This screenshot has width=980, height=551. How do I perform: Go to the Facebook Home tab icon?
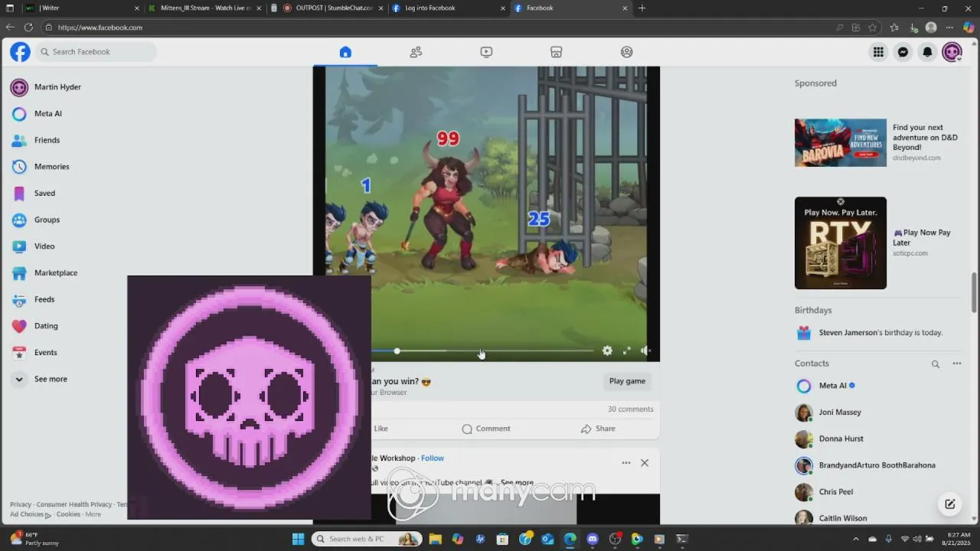coord(345,52)
